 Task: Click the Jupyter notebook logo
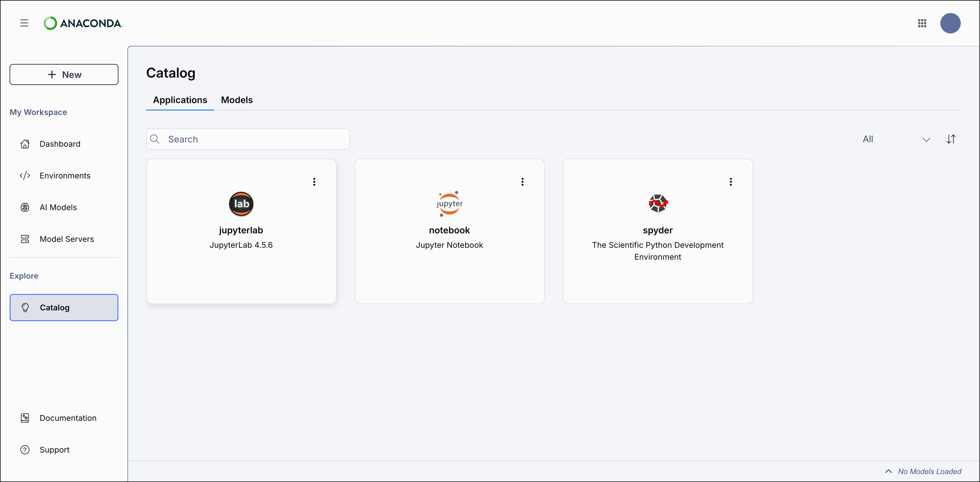coord(449,204)
